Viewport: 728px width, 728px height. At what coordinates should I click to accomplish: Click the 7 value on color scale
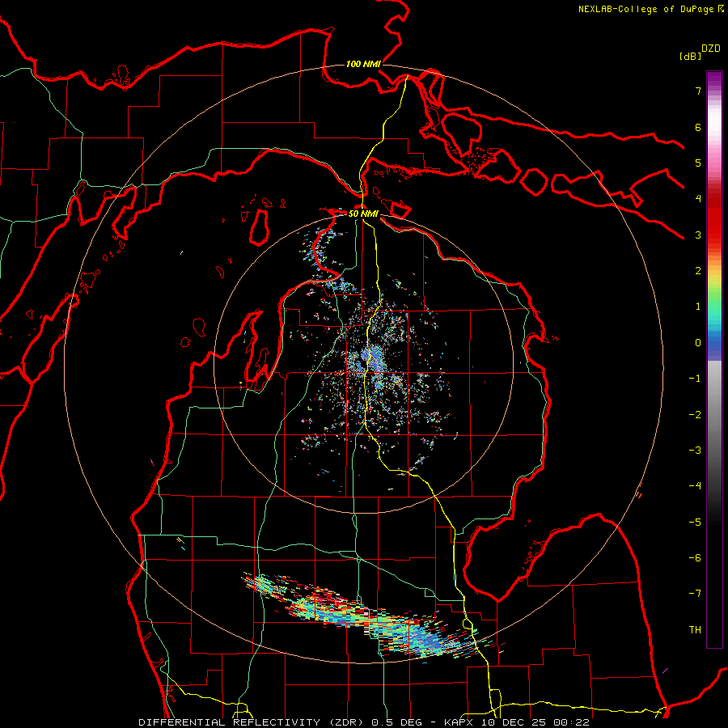tap(698, 91)
